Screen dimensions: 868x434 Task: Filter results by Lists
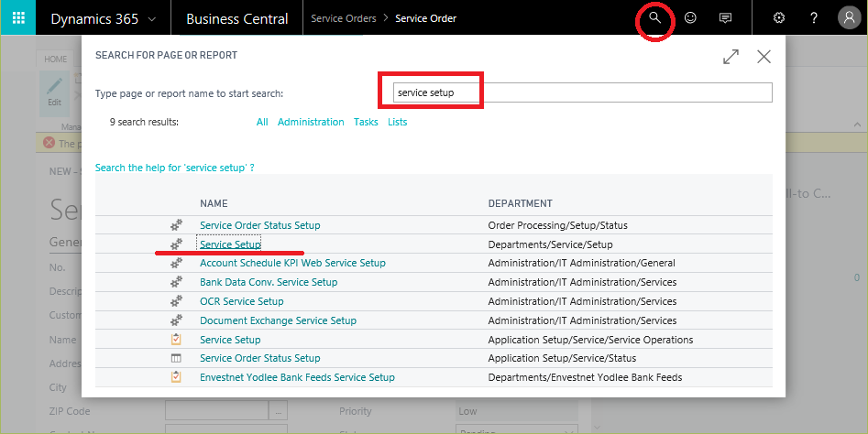(x=398, y=122)
